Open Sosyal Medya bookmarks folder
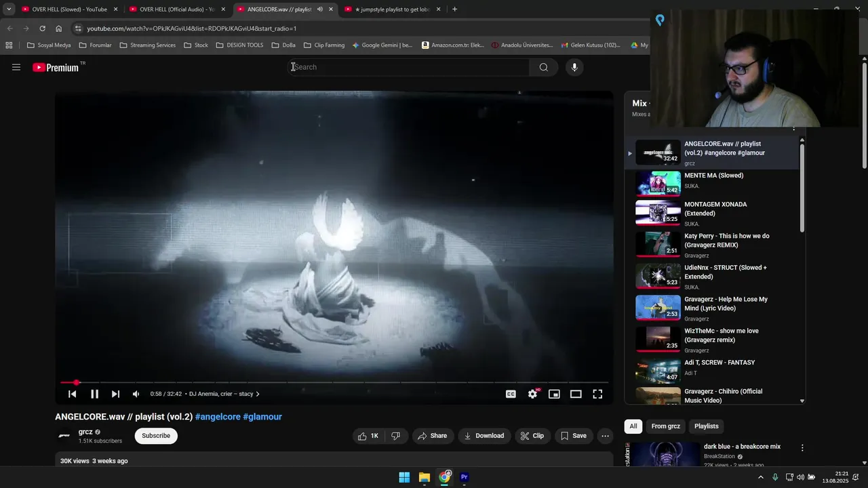 click(49, 45)
